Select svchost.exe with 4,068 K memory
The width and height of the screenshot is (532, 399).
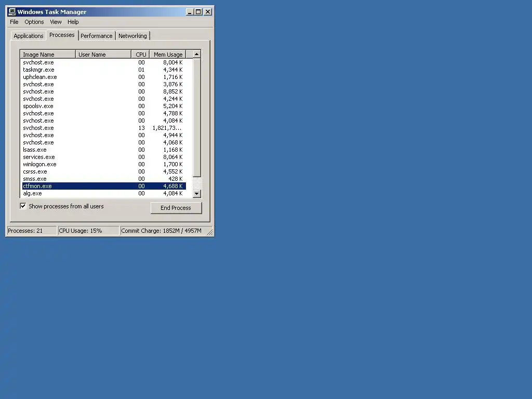tap(104, 142)
